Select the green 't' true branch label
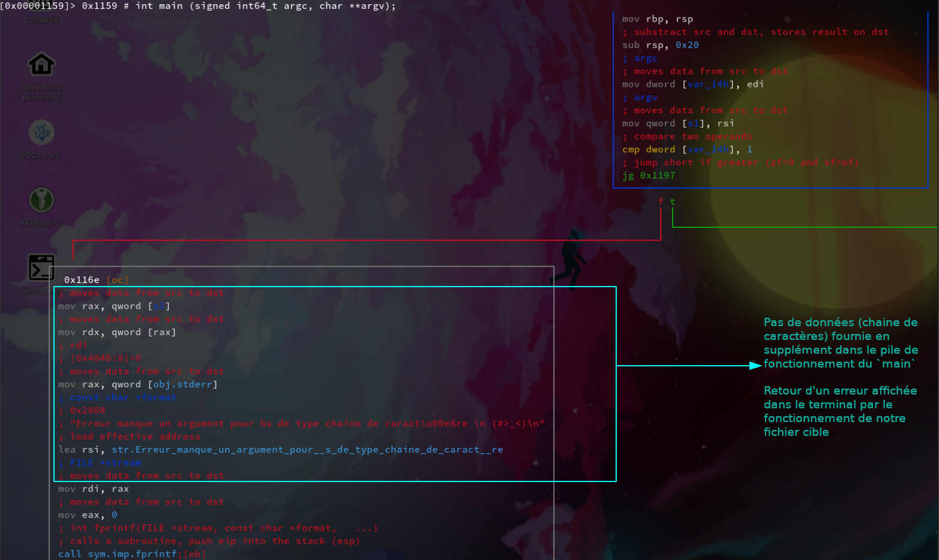The height and width of the screenshot is (560, 939). (673, 201)
